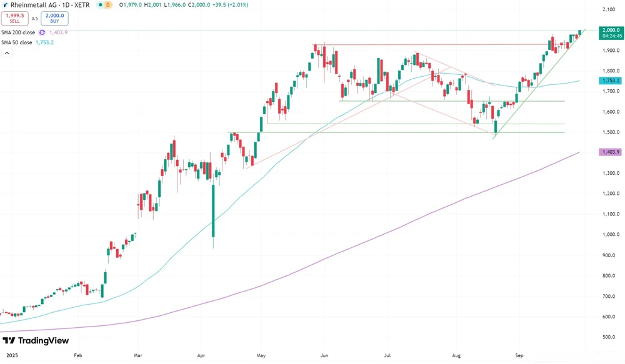Viewport: 625px width, 364px height.
Task: Collapse the indicator legend panel
Action: pos(6,52)
